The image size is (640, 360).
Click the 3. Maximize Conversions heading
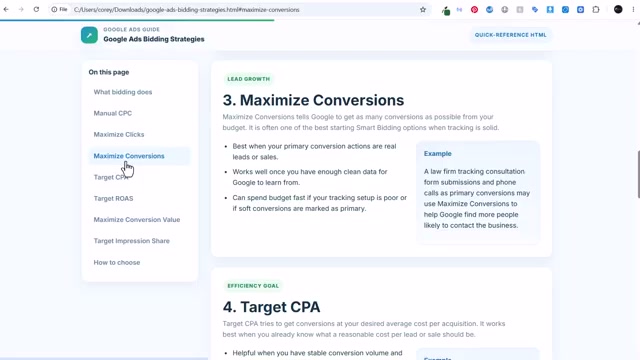313,100
